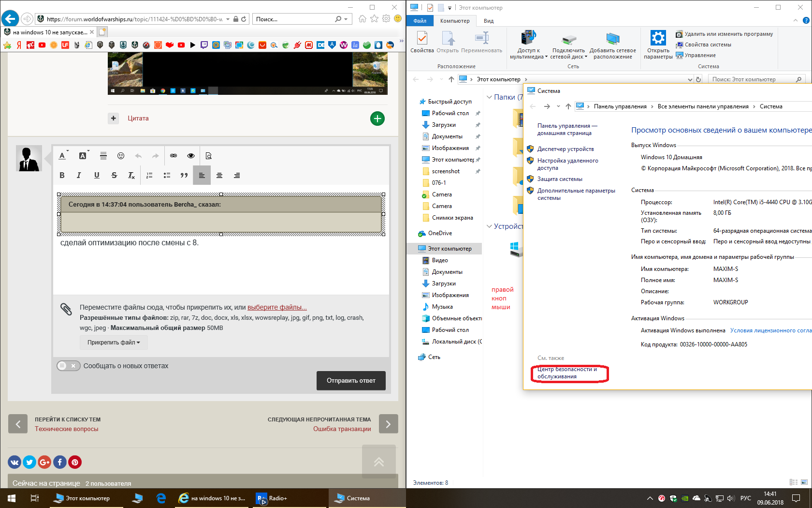Toggle strikethrough formatting in editor
Screen dimensions: 812x508
click(x=114, y=175)
